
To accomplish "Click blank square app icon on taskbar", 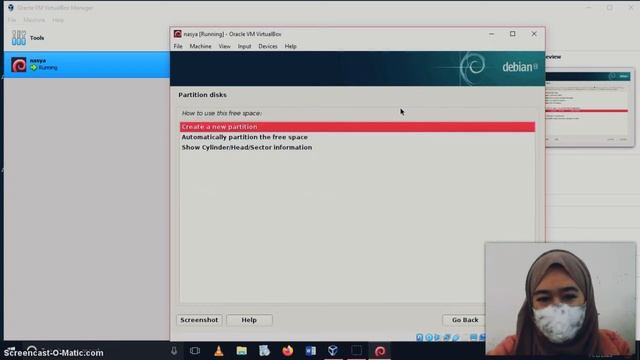I will [x=356, y=351].
